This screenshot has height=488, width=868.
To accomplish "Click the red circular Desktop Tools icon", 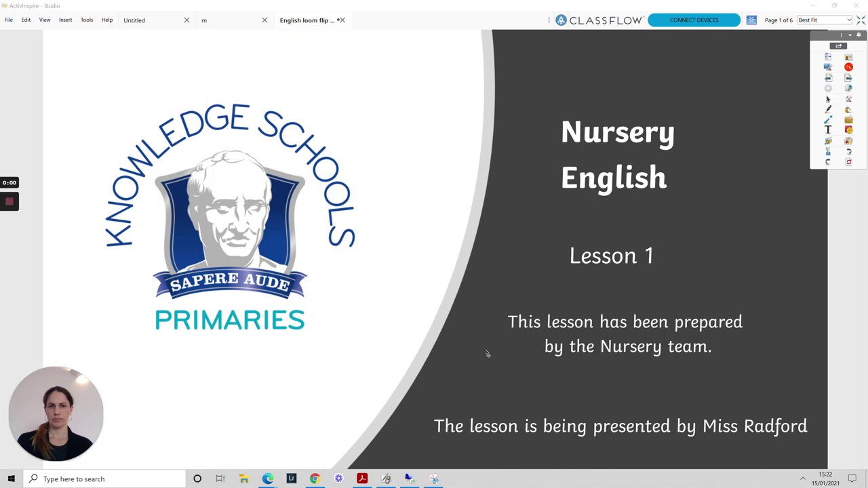I will [x=848, y=67].
